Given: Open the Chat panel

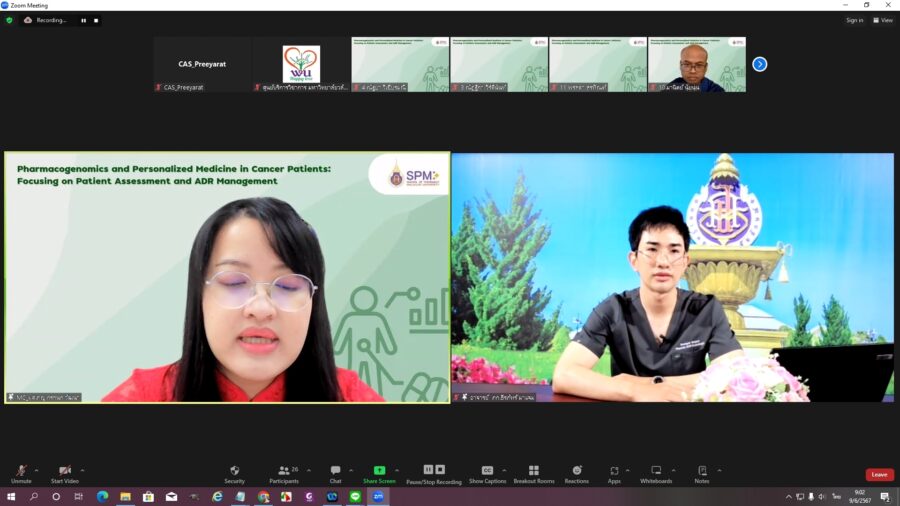Looking at the screenshot, I should pos(335,473).
